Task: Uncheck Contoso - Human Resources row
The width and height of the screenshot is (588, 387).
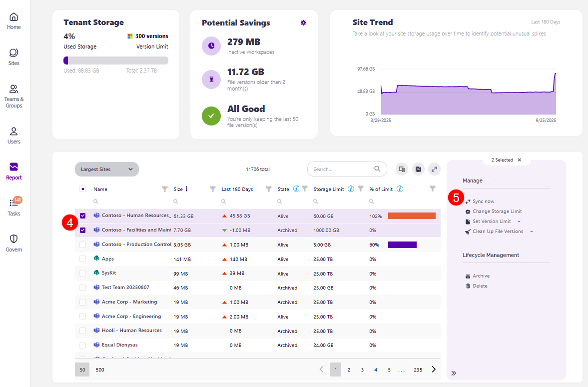Action: point(82,216)
